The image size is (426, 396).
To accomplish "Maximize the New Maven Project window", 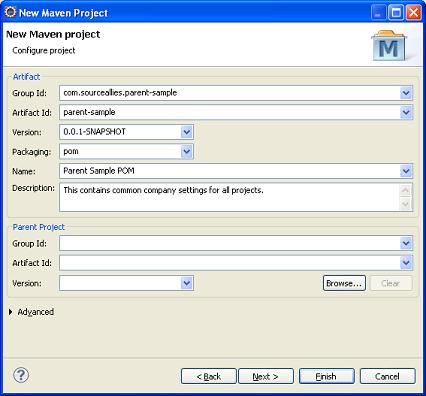I will pos(396,13).
